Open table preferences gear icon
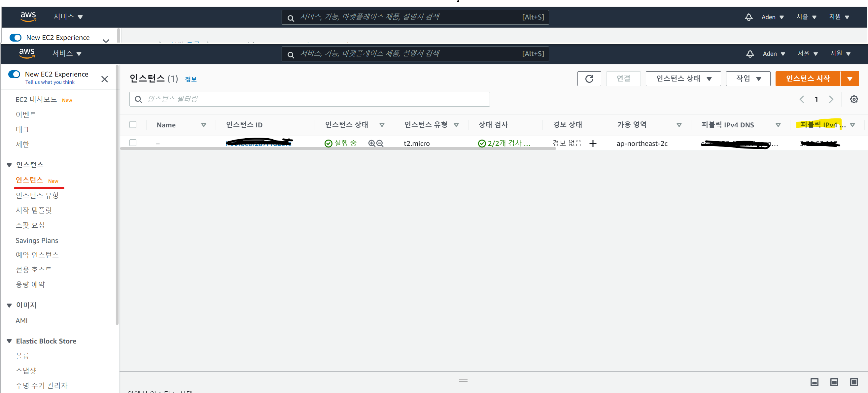The width and height of the screenshot is (868, 393). [x=853, y=99]
